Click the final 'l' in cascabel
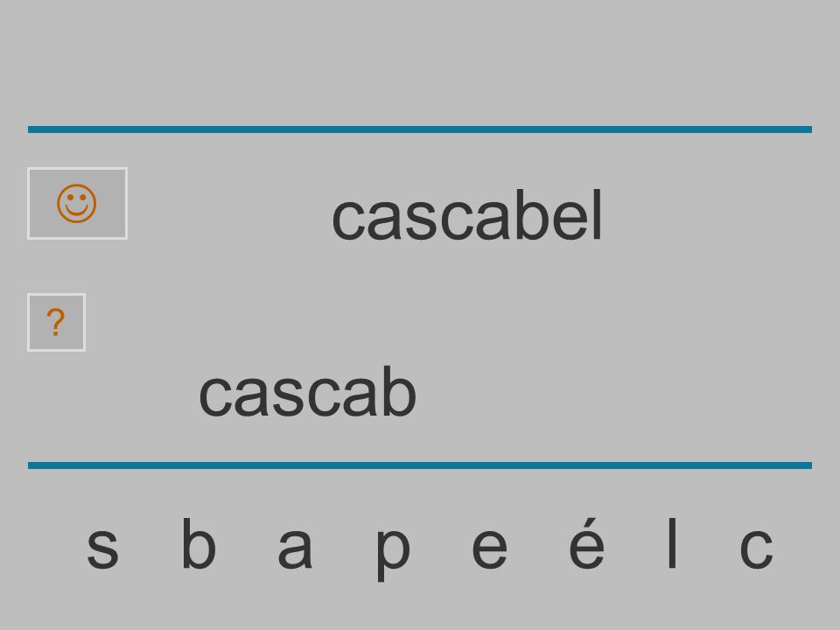Image resolution: width=840 pixels, height=630 pixels. 598,215
